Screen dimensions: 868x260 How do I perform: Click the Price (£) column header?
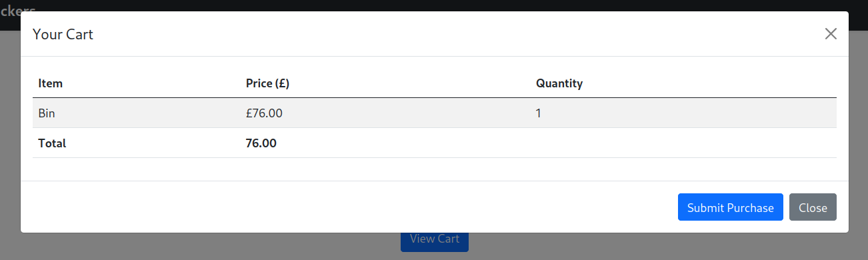tap(267, 83)
